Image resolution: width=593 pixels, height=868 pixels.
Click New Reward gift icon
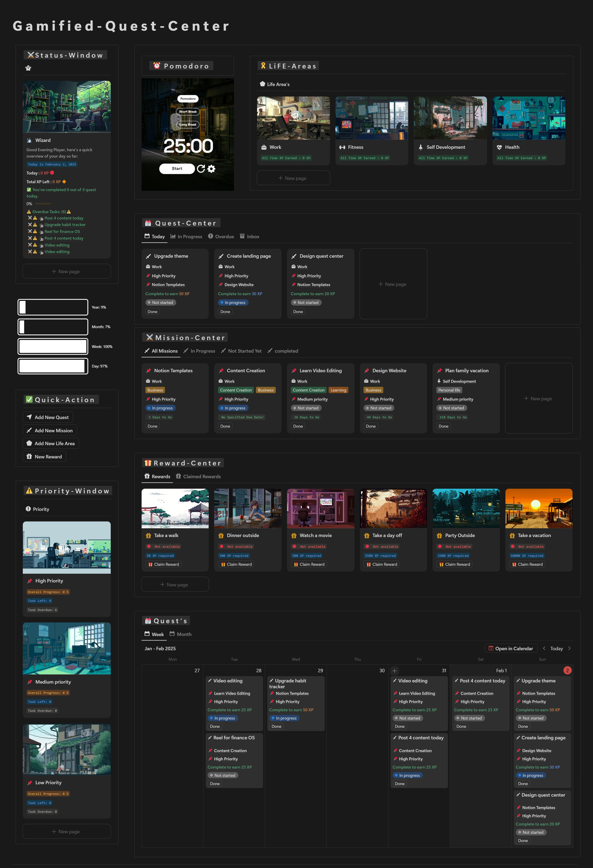[29, 456]
